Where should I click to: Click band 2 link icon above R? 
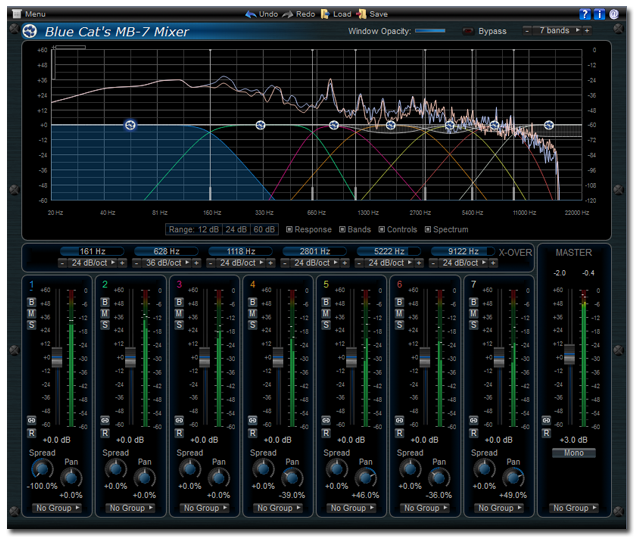[105, 420]
